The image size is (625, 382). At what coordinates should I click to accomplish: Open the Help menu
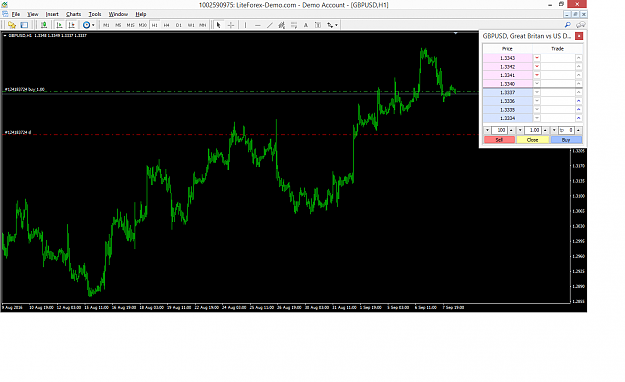[141, 14]
